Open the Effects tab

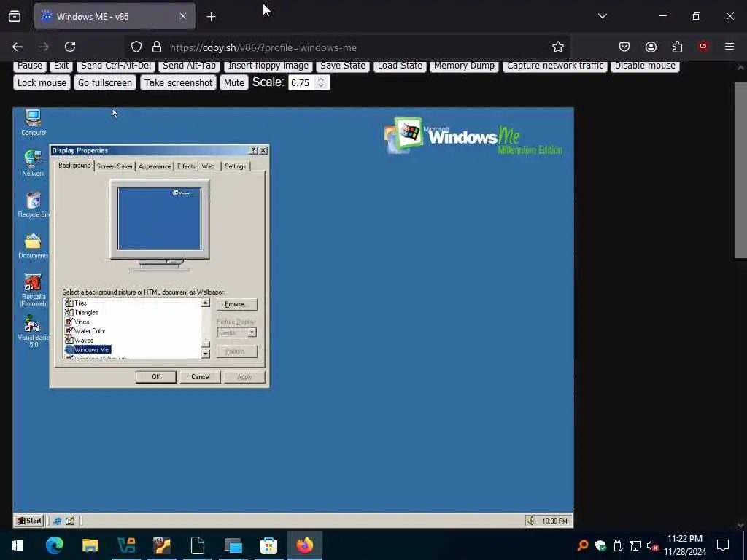click(x=186, y=166)
